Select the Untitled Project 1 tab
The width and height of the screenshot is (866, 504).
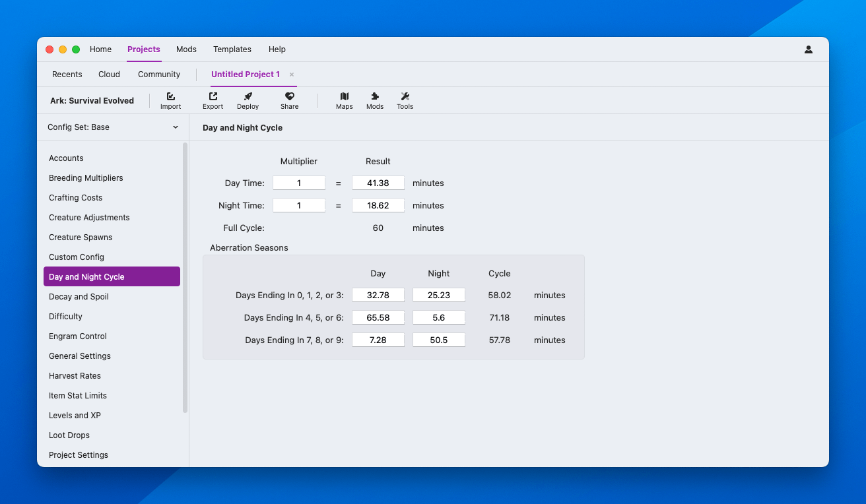click(246, 75)
